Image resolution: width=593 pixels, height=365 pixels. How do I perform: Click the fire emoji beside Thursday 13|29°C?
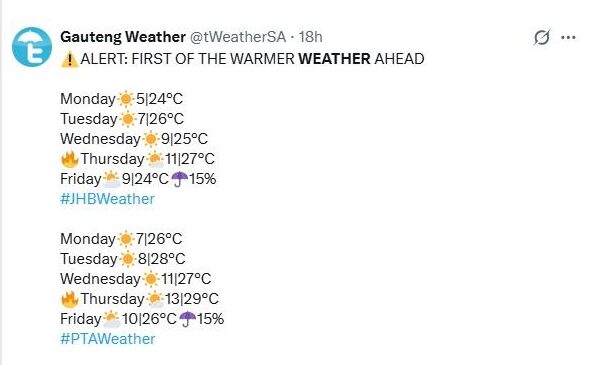pyautogui.click(x=70, y=299)
